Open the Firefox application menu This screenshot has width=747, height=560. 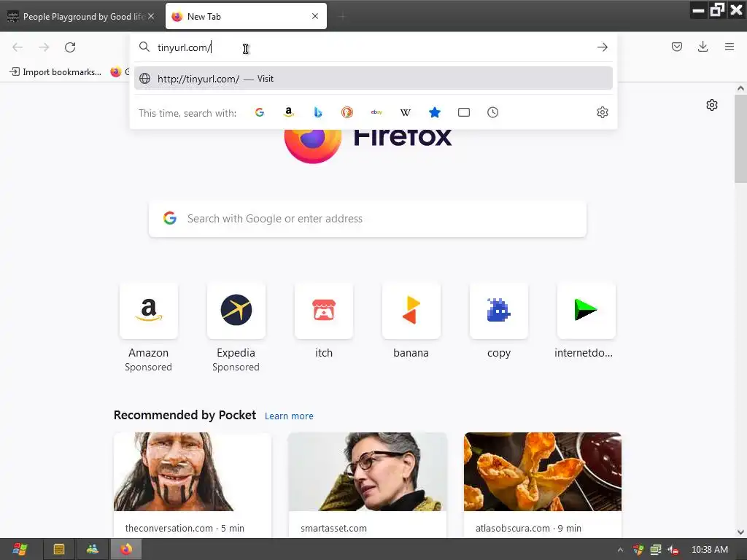[x=729, y=47]
